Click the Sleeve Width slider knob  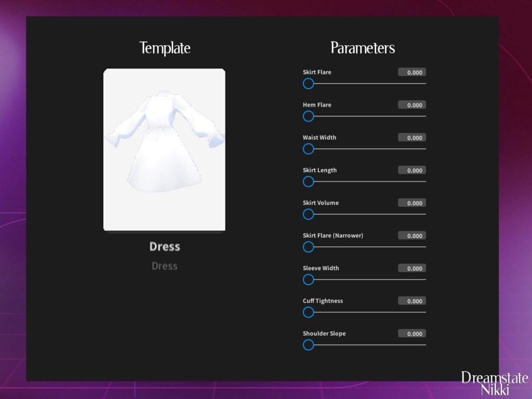pyautogui.click(x=308, y=280)
